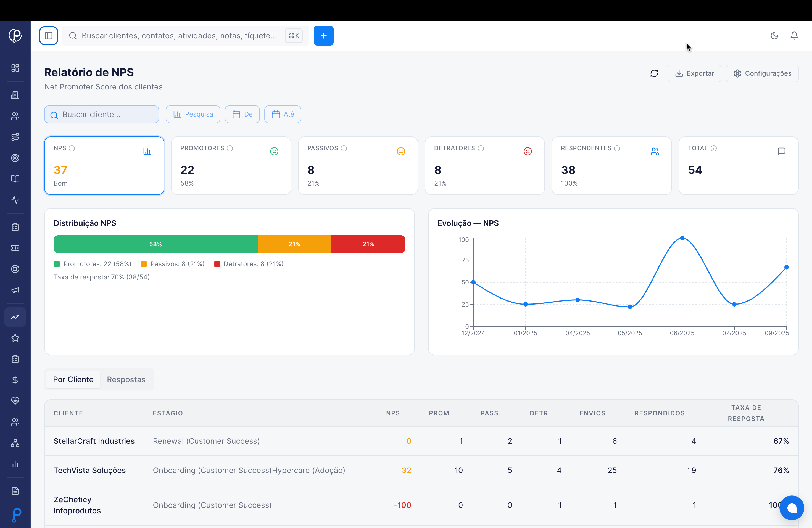Click the 09/2025 data point on chart
Viewport: 812px width, 528px height.
(786, 267)
